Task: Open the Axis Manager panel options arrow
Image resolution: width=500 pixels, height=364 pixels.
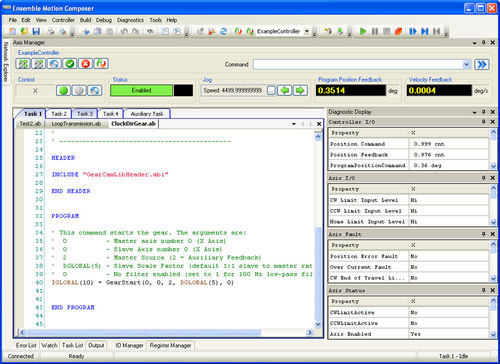Action: tap(474, 43)
